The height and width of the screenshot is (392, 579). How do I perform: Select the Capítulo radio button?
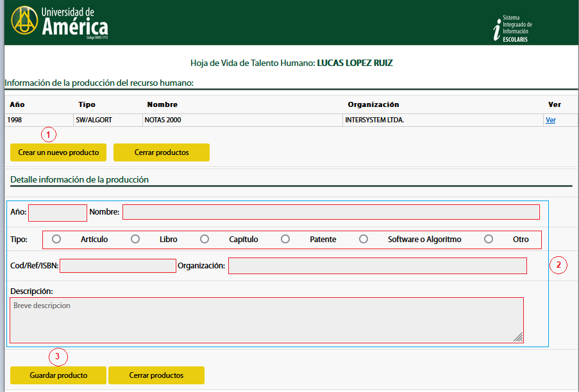[204, 239]
